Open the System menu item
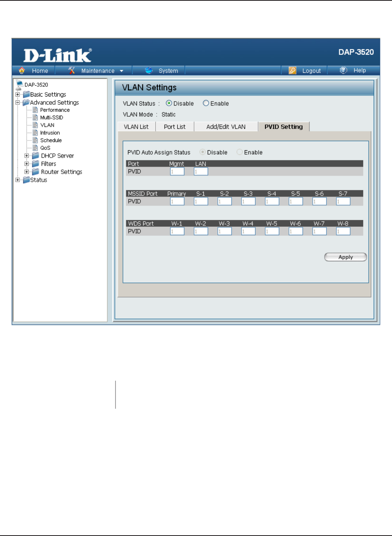The image size is (392, 536). 168,70
